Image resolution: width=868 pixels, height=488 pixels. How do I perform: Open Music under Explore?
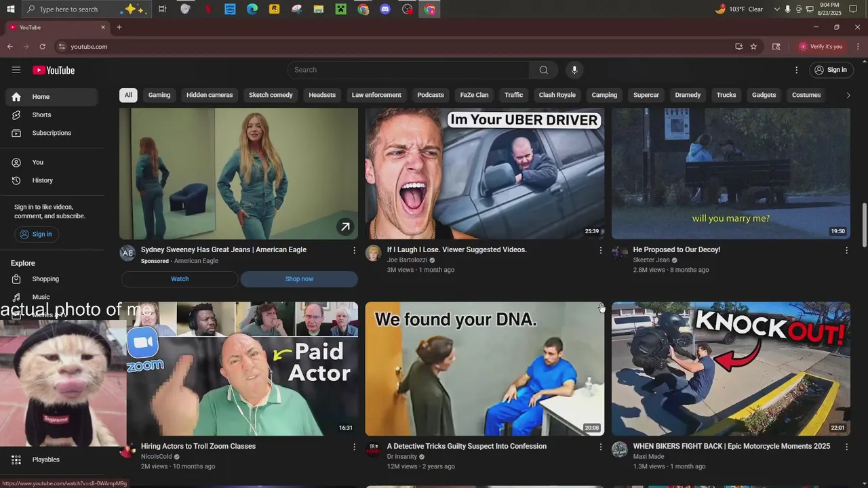[52, 297]
